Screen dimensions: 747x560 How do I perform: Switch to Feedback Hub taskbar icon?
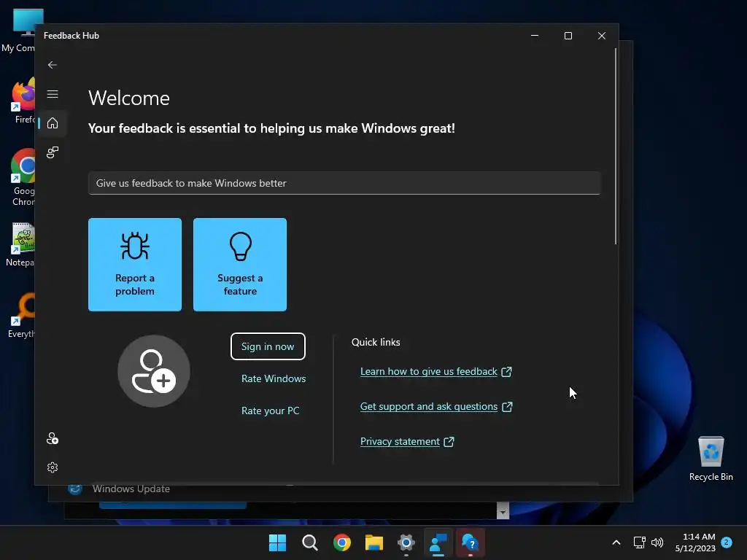click(x=438, y=542)
